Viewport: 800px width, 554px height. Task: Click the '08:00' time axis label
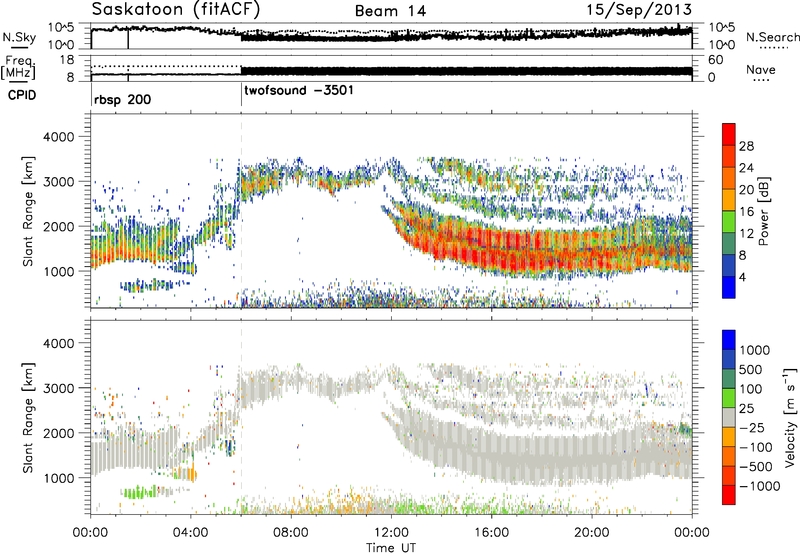pyautogui.click(x=291, y=533)
